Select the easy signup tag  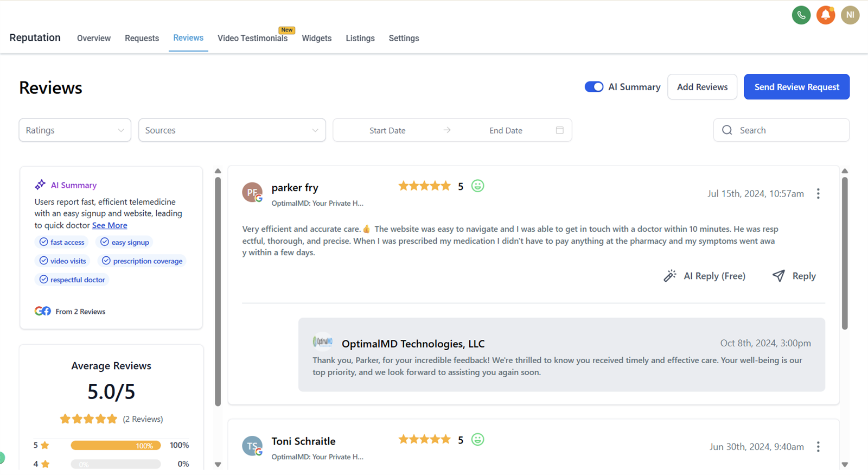[125, 242]
